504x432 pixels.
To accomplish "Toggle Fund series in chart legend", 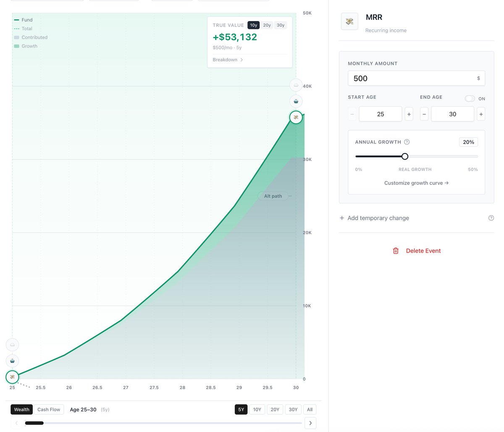I will [x=24, y=20].
